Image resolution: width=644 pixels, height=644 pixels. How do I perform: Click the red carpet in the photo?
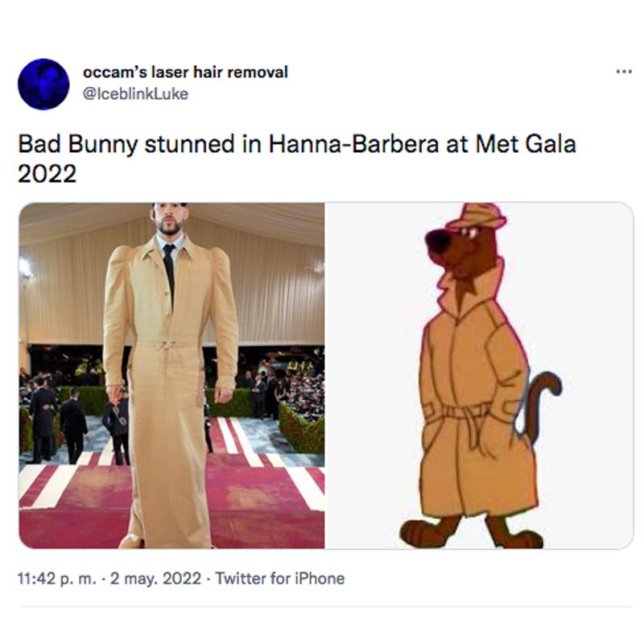click(266, 515)
